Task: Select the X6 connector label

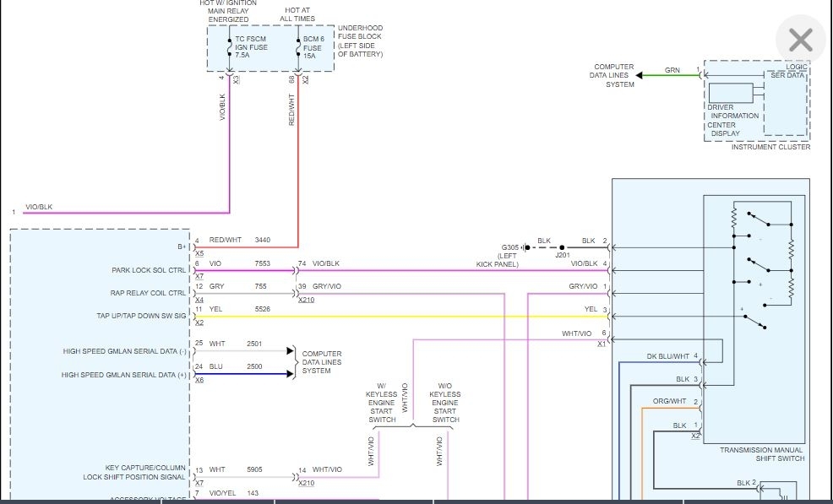Action: point(199,380)
